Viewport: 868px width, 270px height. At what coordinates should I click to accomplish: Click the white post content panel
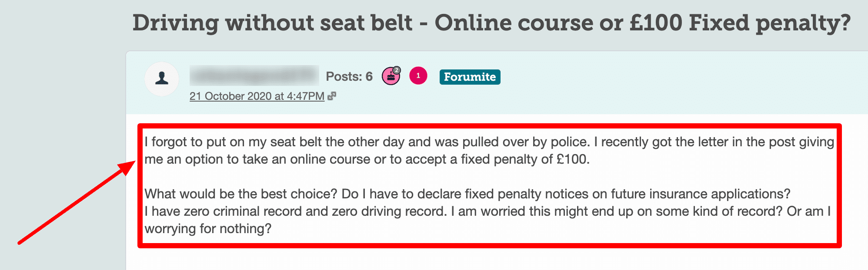[478, 260]
